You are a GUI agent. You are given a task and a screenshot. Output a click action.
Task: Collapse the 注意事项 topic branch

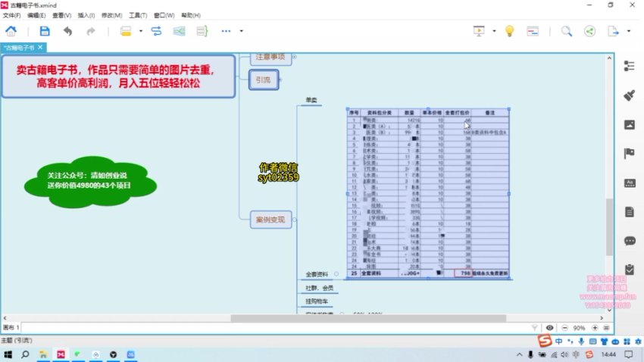(x=294, y=56)
